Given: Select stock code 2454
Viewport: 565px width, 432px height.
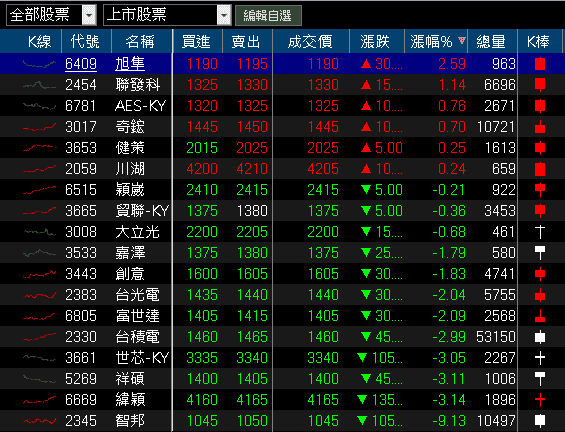Looking at the screenshot, I should (x=81, y=85).
